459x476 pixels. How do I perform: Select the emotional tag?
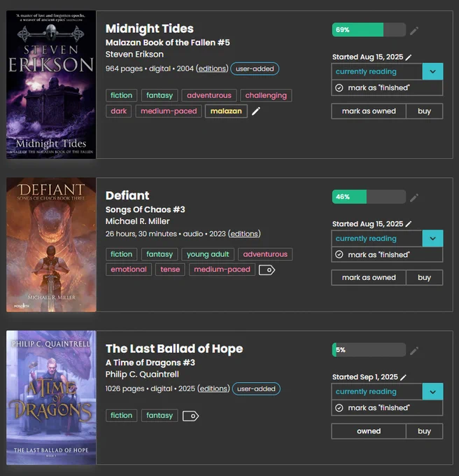tap(129, 269)
